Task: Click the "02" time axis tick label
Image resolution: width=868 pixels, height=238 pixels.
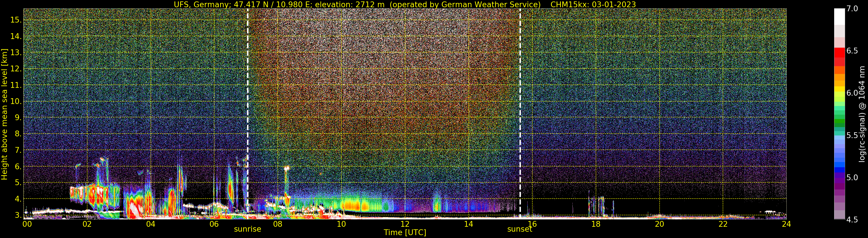Action: [x=87, y=224]
